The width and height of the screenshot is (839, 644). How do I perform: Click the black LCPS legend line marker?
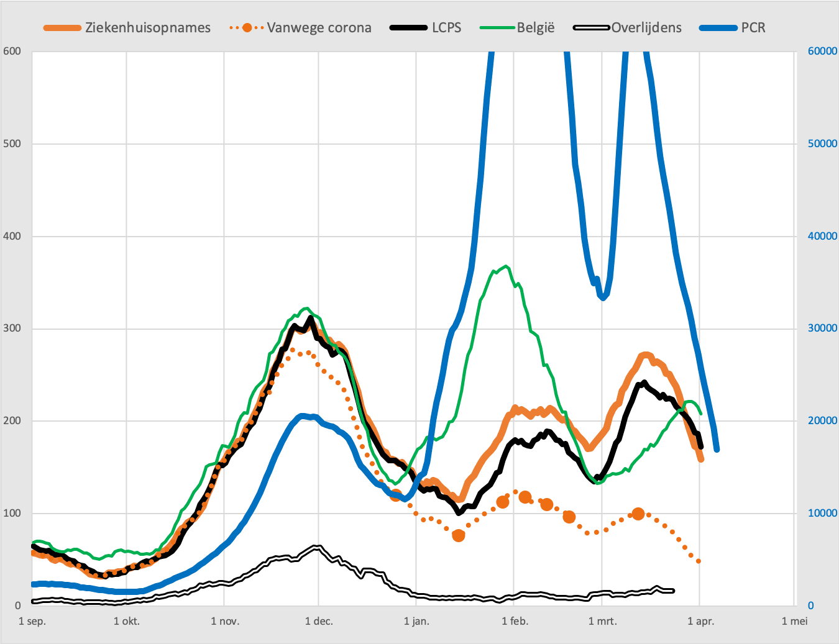point(408,28)
